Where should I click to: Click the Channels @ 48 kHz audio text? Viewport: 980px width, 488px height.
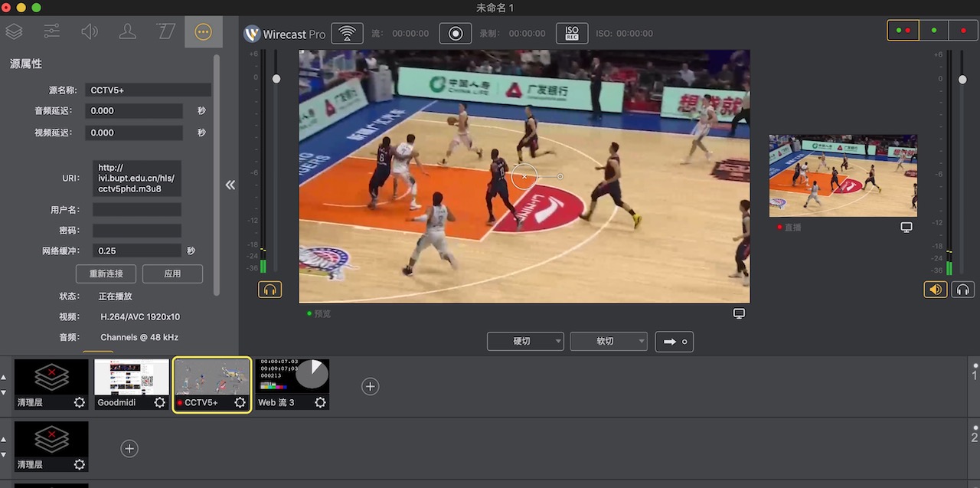[x=139, y=337]
